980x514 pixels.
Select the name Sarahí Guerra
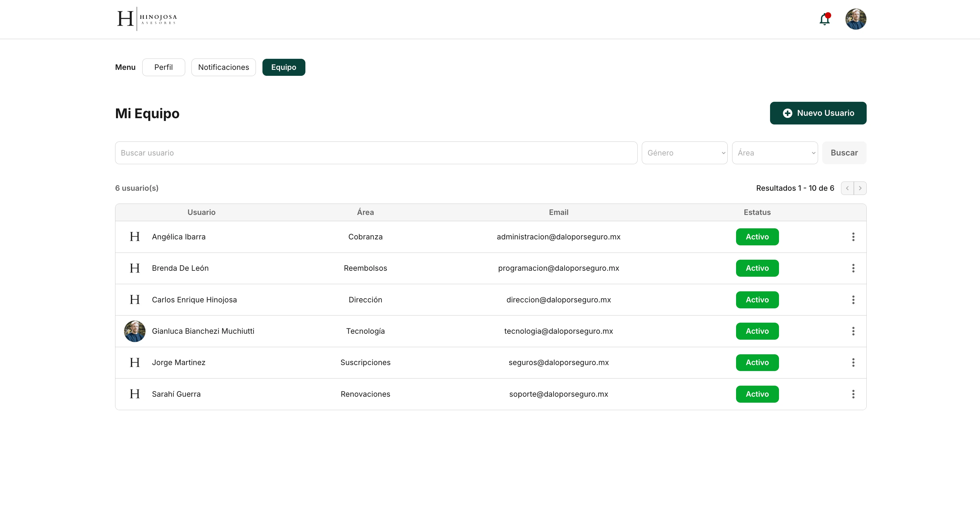[x=176, y=394]
